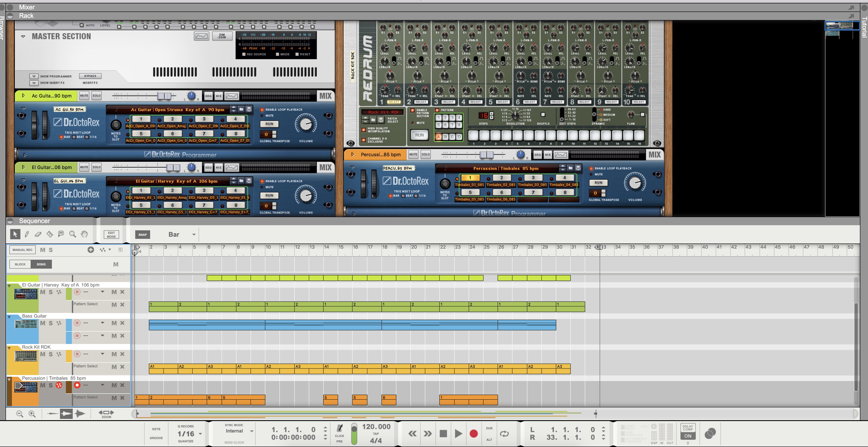Click the Rewind transport button
Image resolution: width=868 pixels, height=447 pixels.
[x=413, y=434]
